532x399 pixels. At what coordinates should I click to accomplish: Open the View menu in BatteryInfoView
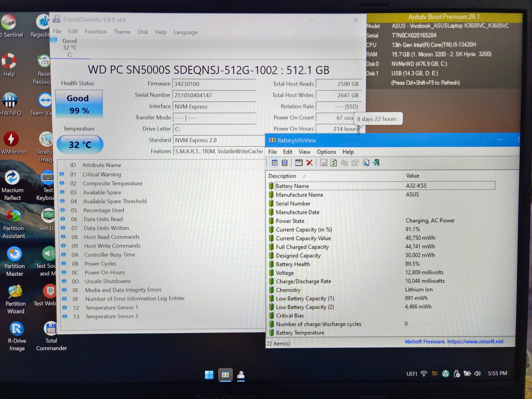(x=304, y=152)
